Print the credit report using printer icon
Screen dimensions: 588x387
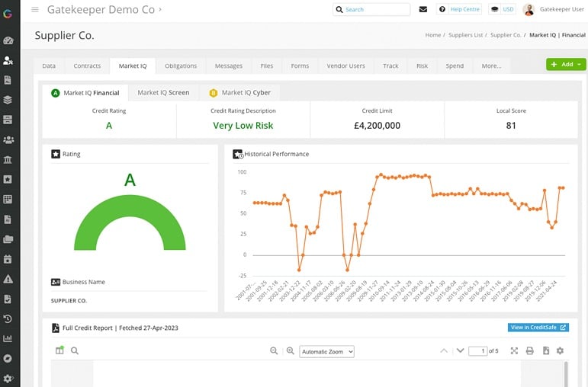tap(530, 351)
